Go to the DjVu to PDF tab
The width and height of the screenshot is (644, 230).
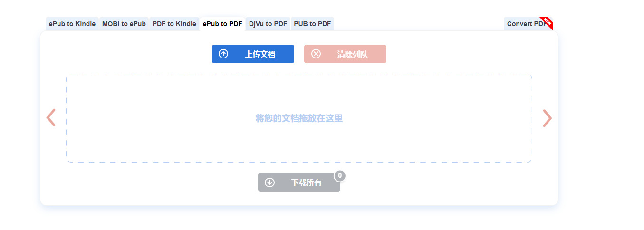click(268, 24)
